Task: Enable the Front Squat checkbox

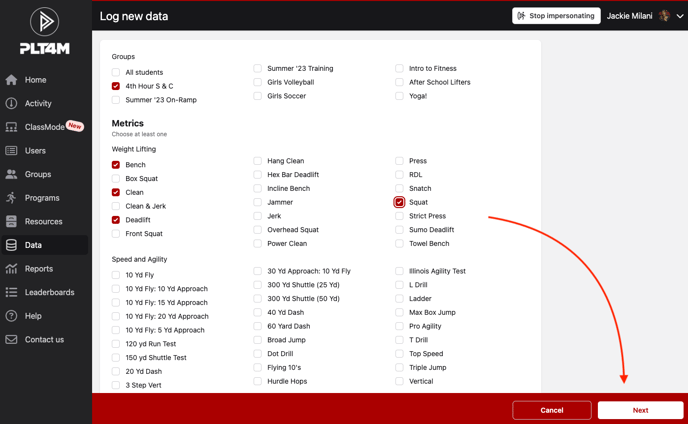Action: click(116, 234)
